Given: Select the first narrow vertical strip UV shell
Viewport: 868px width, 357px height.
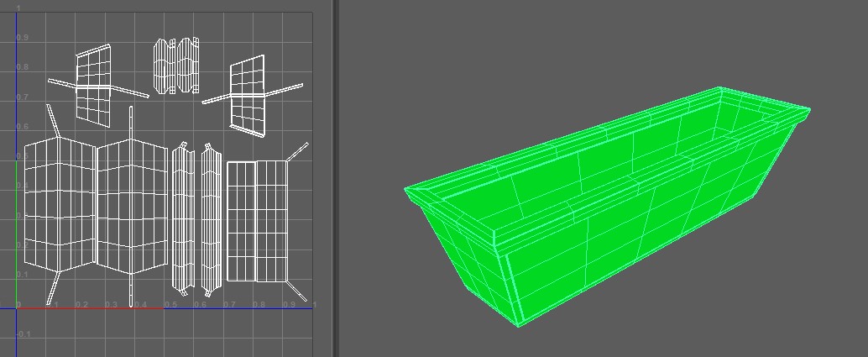Looking at the screenshot, I should point(183,218).
